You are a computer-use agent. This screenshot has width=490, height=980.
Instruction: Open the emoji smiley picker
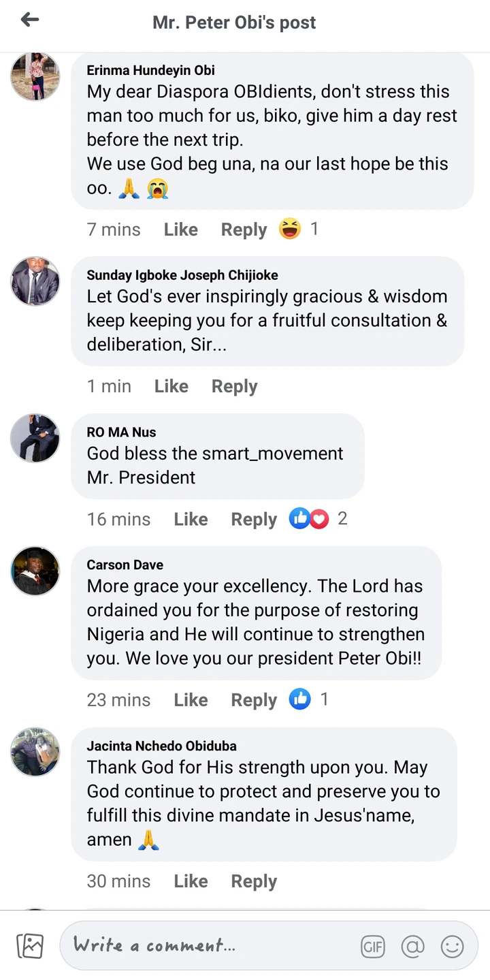(452, 946)
